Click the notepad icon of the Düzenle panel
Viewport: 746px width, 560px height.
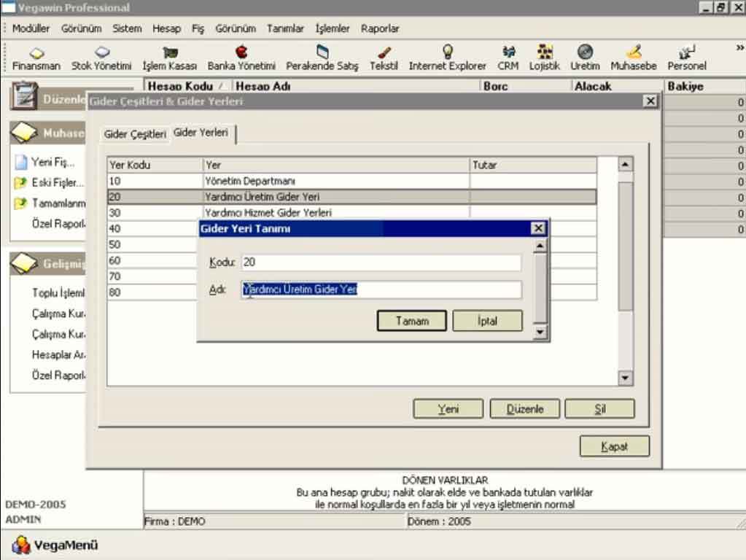pos(24,96)
